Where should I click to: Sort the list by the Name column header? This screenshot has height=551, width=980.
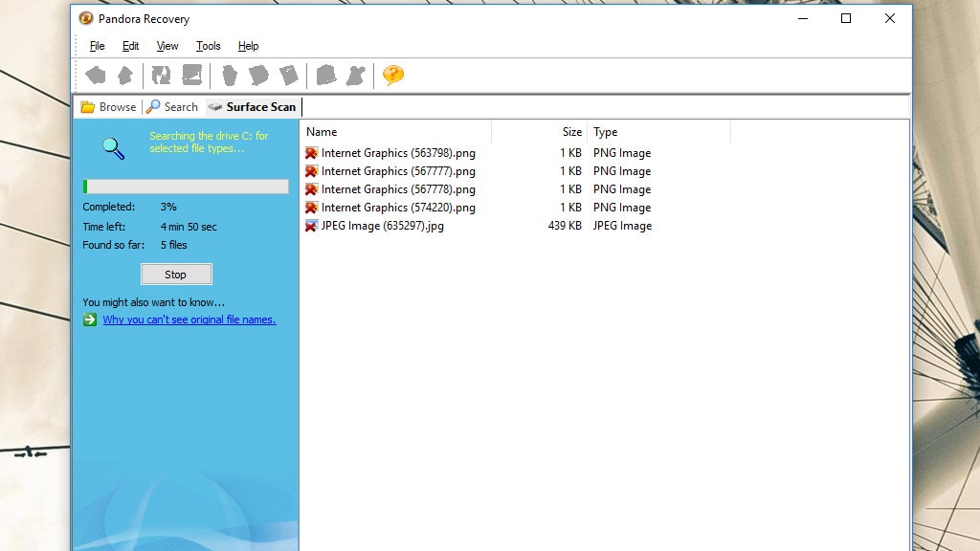[395, 132]
